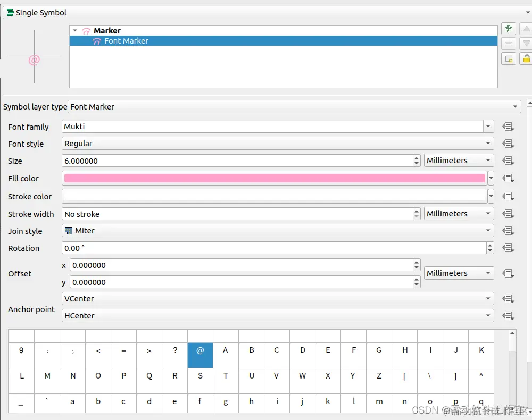Click the Offset x value field
Image resolution: width=532 pixels, height=420 pixels.
[x=241, y=265]
